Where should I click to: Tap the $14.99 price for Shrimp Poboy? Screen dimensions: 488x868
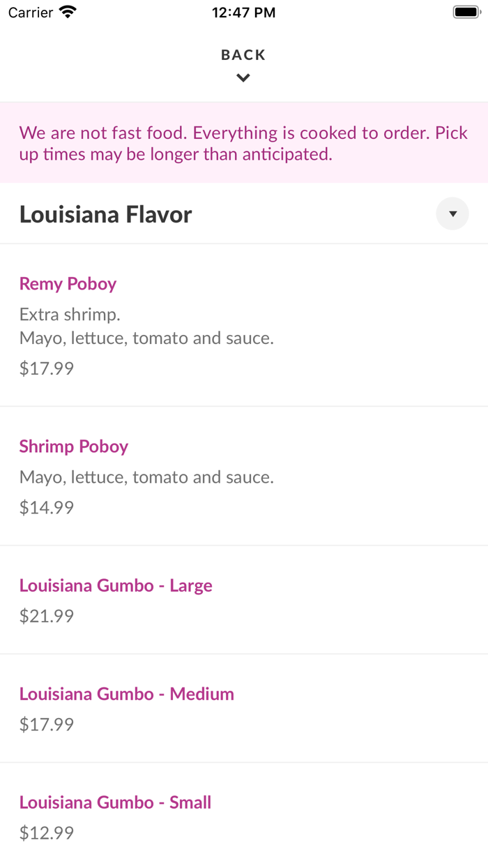pyautogui.click(x=46, y=507)
